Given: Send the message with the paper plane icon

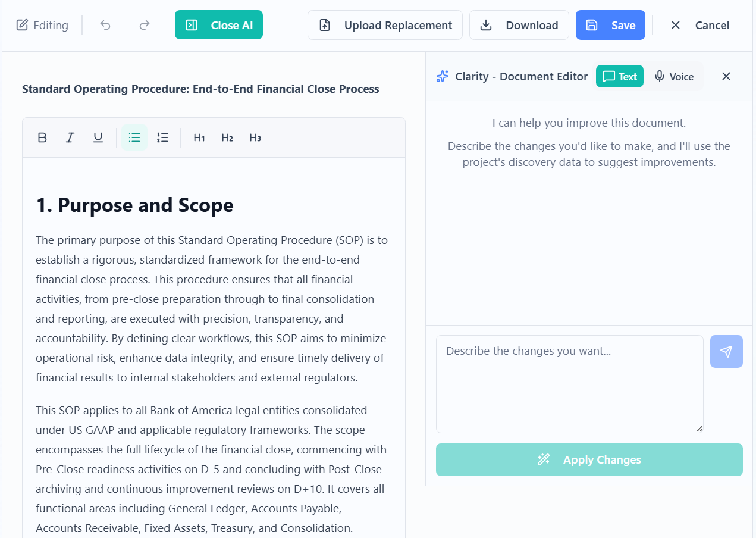Looking at the screenshot, I should tap(726, 351).
